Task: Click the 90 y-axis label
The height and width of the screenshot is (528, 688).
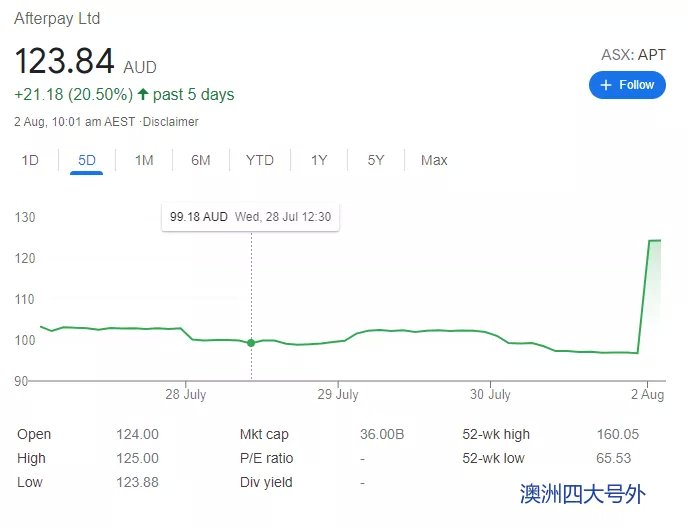Action: (x=21, y=381)
